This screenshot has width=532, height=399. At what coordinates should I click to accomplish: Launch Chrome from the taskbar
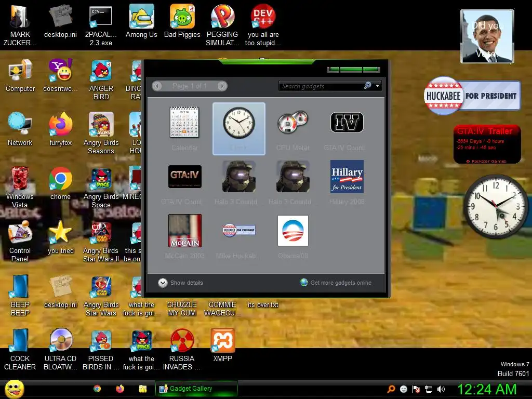coord(97,389)
